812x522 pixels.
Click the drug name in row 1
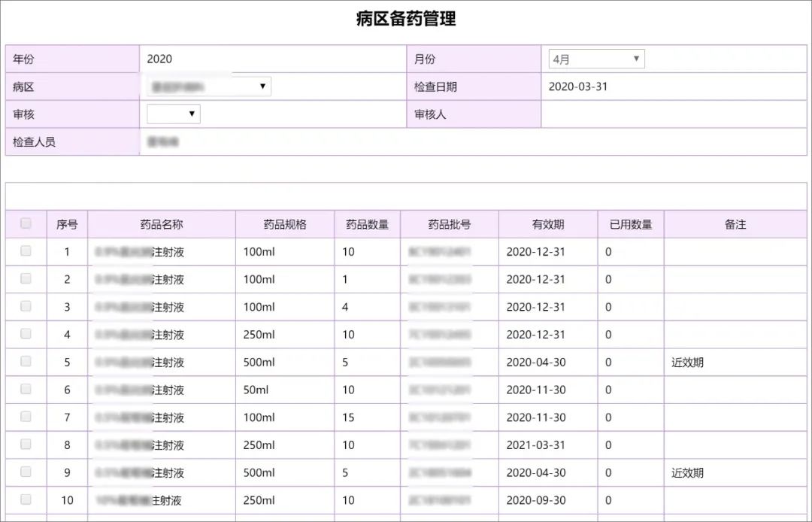point(140,252)
